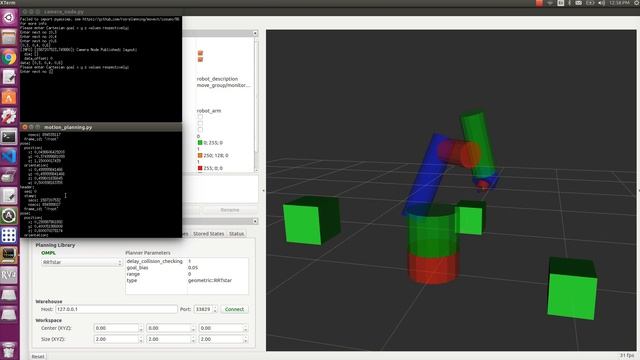Open the orange 250; 128; 0 color swatch

(x=200, y=156)
